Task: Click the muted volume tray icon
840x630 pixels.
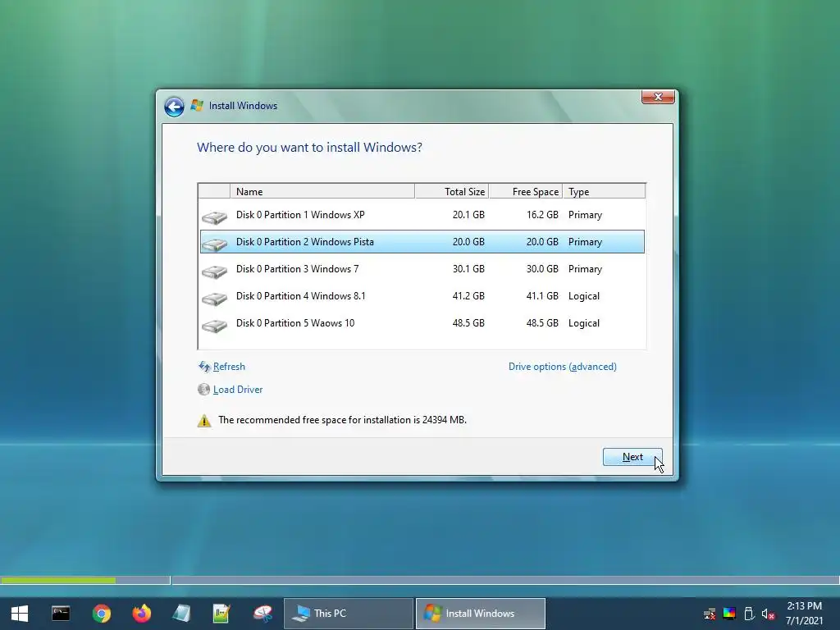Action: coord(768,614)
